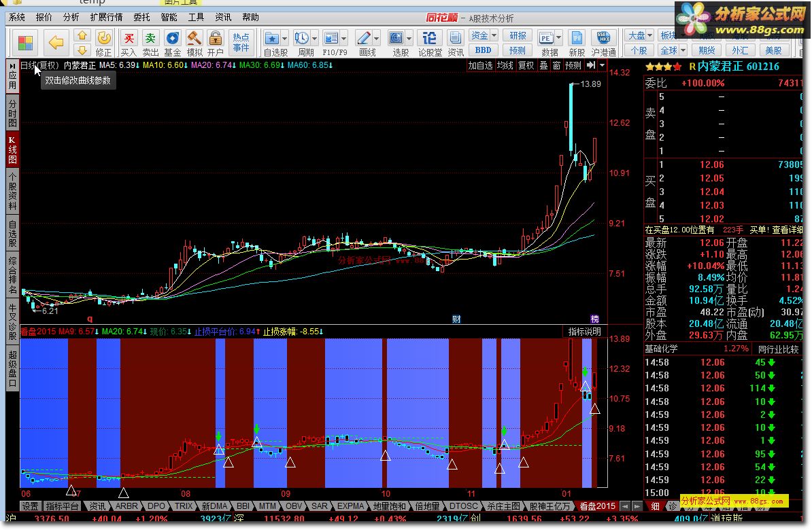The height and width of the screenshot is (530, 812).
Task: Click the 财 marker on chart
Action: tap(456, 319)
